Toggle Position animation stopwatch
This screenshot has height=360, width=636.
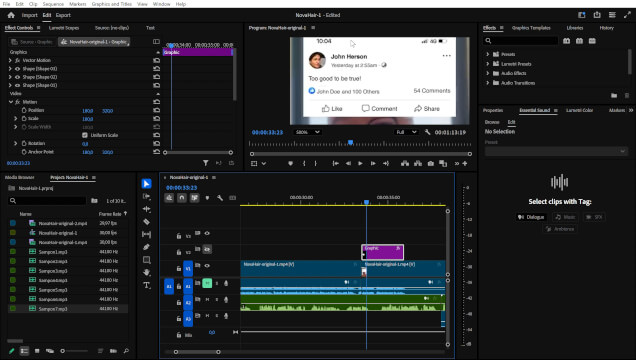pos(24,110)
